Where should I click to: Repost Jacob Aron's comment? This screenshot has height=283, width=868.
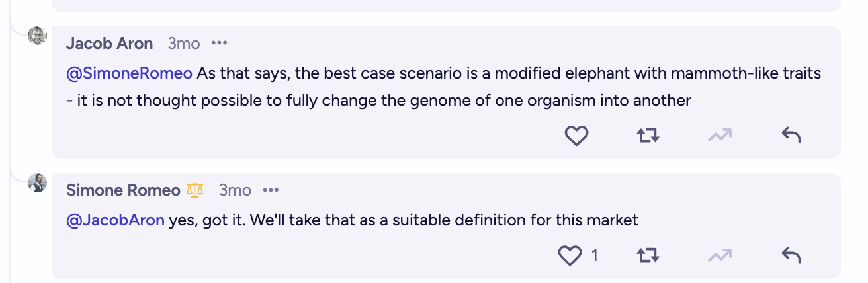[648, 136]
